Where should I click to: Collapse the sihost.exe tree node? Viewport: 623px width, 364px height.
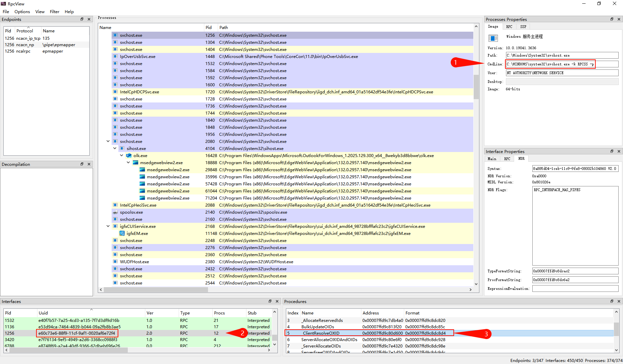coord(115,148)
